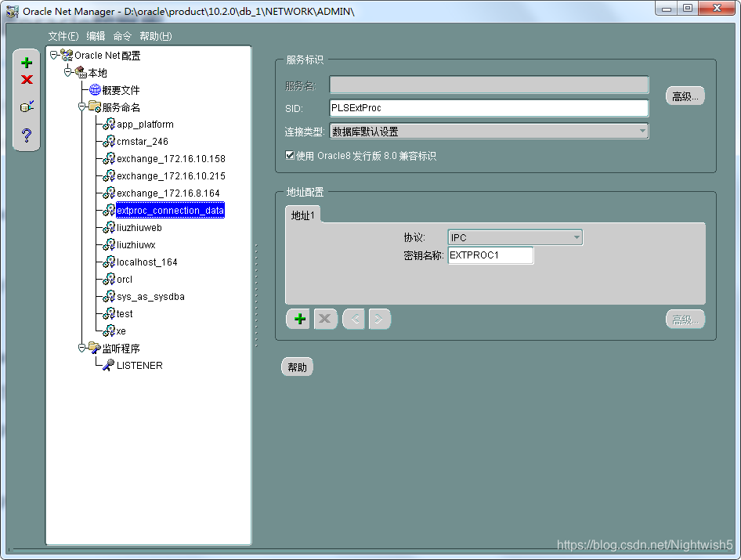The width and height of the screenshot is (741, 560).
Task: Click the service icon beside liuzhiuwx
Action: pyautogui.click(x=109, y=245)
